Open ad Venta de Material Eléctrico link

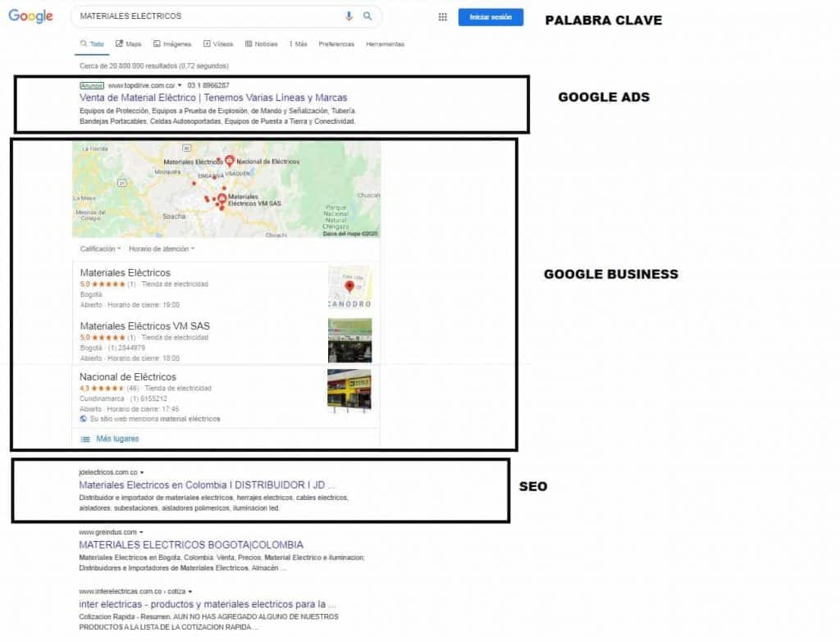(x=213, y=98)
